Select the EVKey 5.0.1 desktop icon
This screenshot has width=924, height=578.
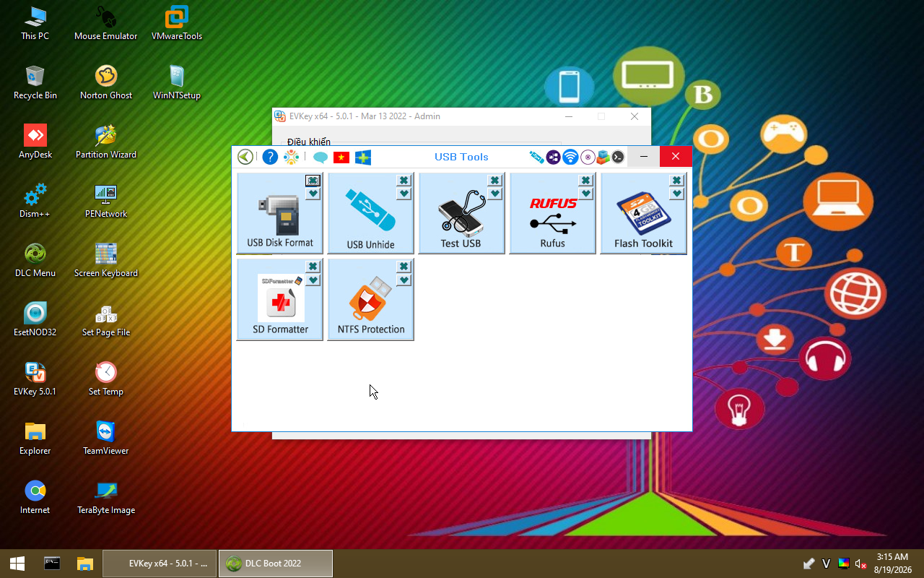(x=35, y=379)
